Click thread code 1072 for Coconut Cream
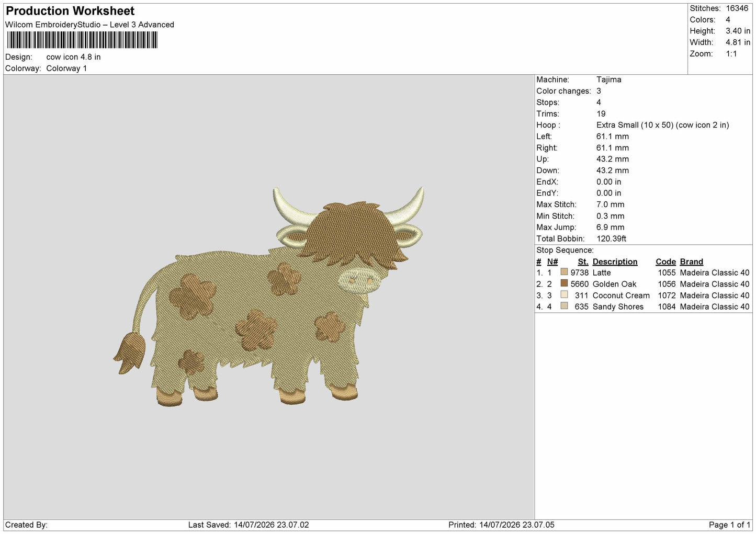Image resolution: width=756 pixels, height=534 pixels. (x=667, y=296)
